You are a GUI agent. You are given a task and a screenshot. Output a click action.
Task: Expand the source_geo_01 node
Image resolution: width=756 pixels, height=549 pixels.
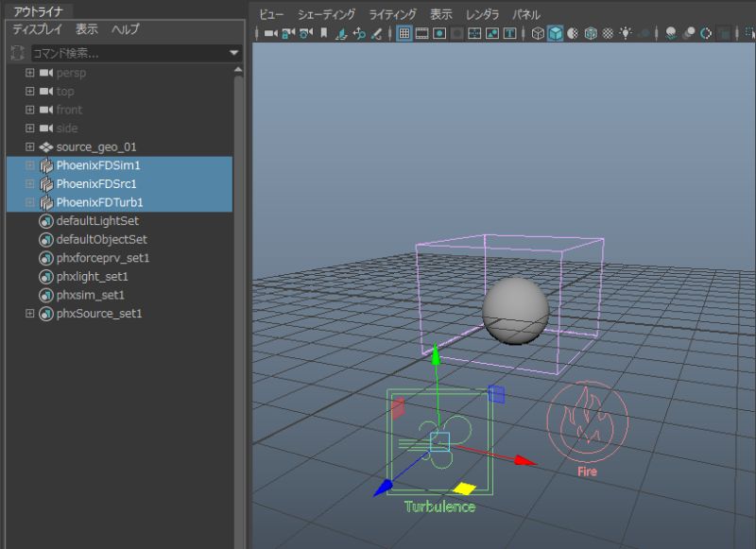coord(30,146)
